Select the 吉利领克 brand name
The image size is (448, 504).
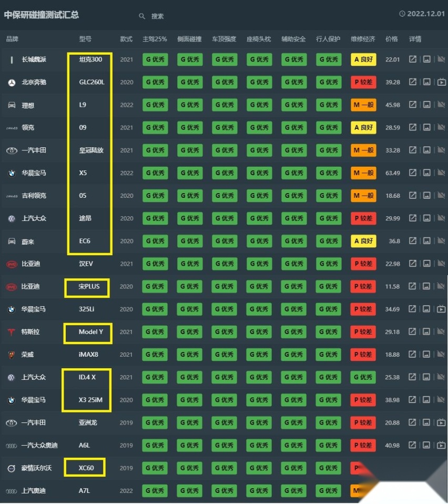tap(34, 195)
